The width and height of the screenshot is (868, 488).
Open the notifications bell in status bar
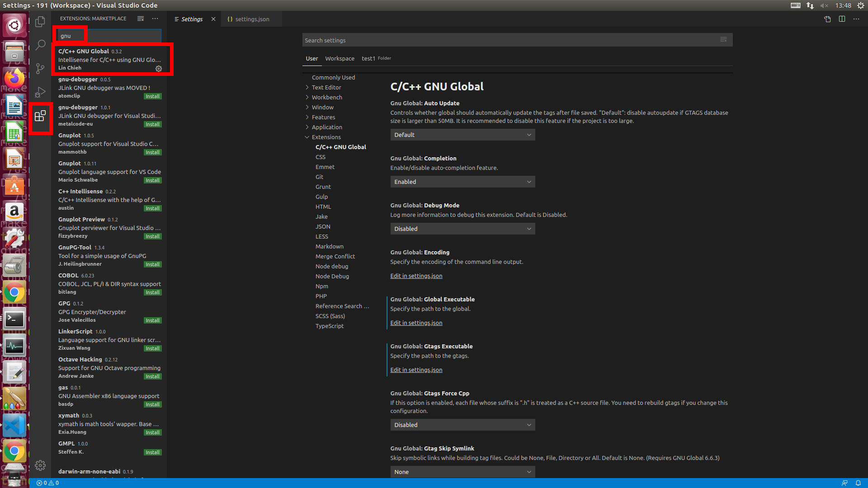[x=858, y=483]
